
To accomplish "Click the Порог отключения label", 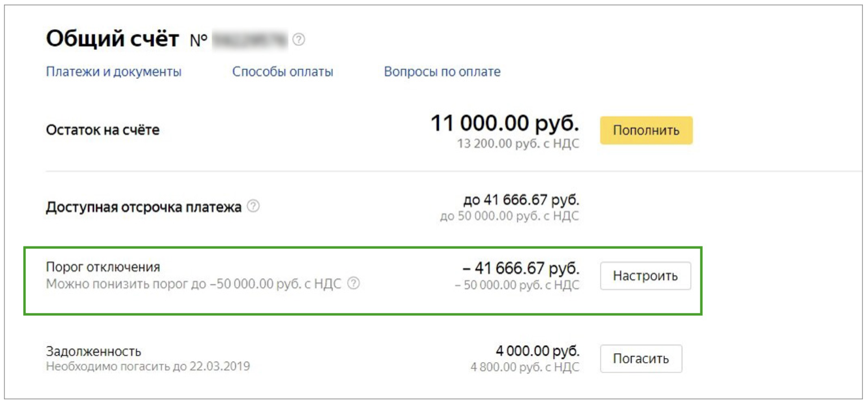I will [x=103, y=267].
